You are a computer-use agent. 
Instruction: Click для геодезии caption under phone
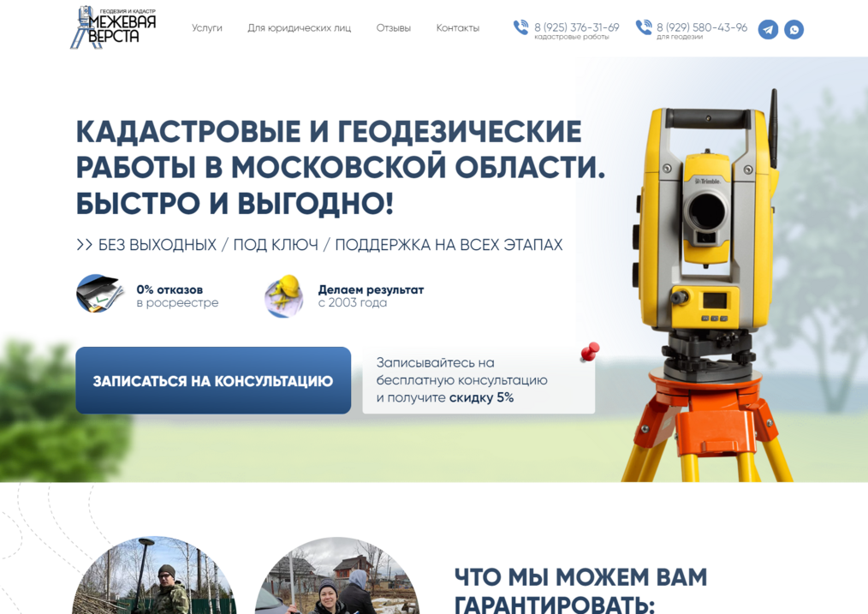pos(679,37)
